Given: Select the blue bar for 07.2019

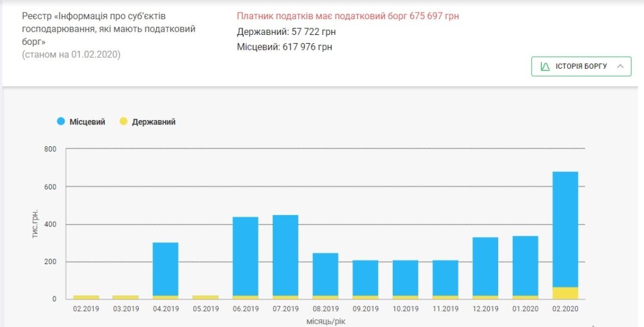Looking at the screenshot, I should (x=286, y=255).
